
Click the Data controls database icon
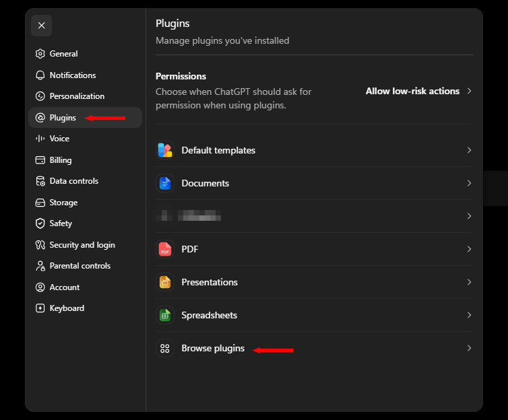coord(40,181)
